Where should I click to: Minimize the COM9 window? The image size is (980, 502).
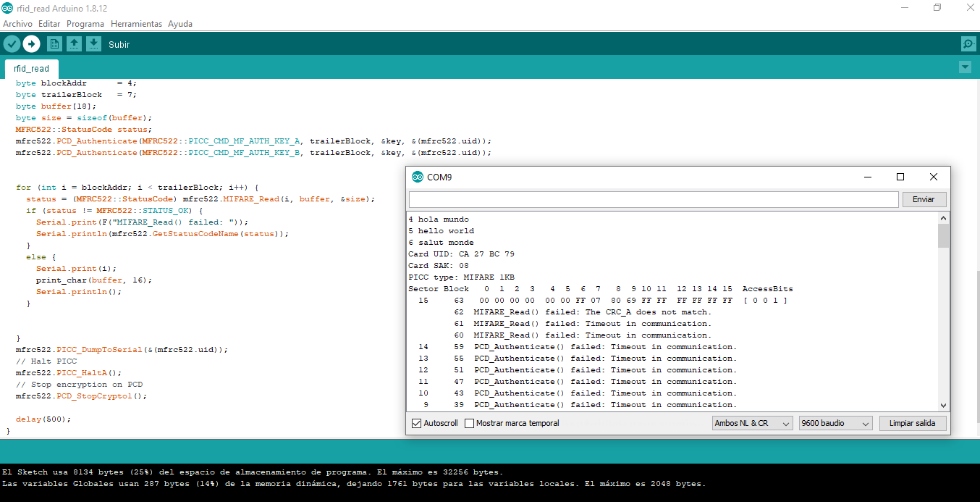pos(867,177)
